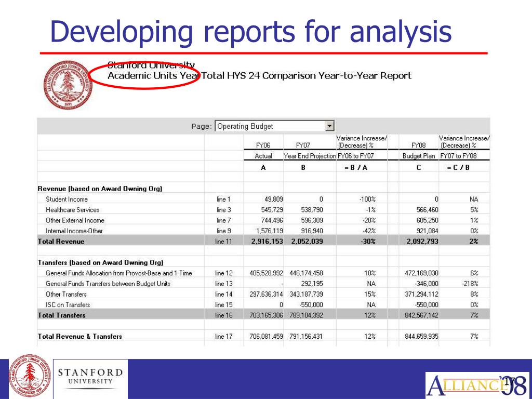This screenshot has width=532, height=399.
Task: Select the 'Other External Income' row label
Action: click(75, 220)
